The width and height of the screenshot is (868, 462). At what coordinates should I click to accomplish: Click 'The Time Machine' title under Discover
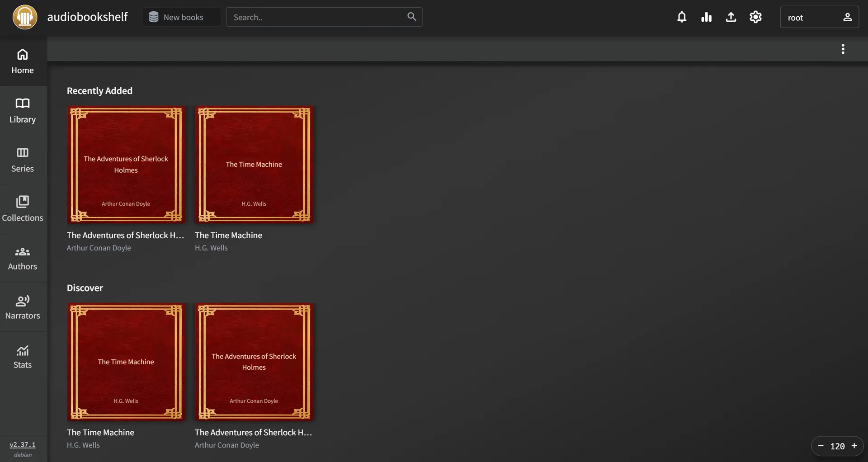pyautogui.click(x=100, y=433)
